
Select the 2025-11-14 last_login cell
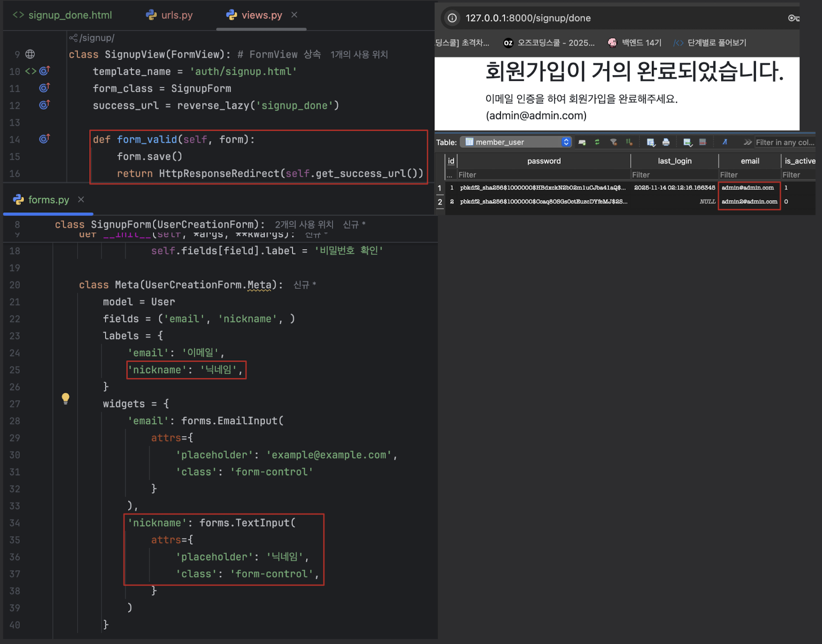674,188
